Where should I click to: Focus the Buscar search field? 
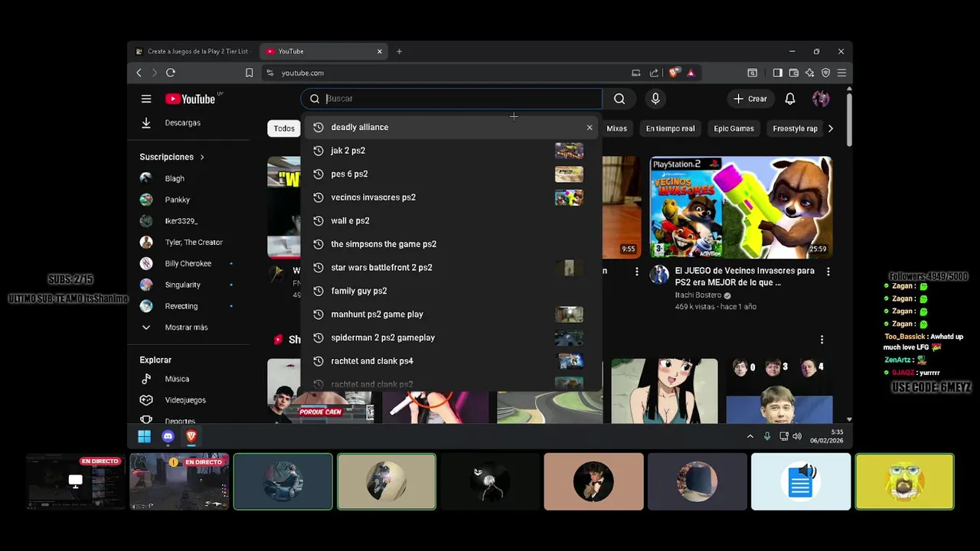click(452, 99)
